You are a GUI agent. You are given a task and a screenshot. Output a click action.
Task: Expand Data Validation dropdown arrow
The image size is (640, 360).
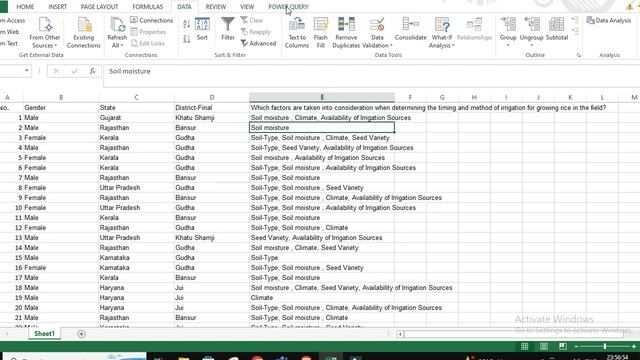(391, 46)
